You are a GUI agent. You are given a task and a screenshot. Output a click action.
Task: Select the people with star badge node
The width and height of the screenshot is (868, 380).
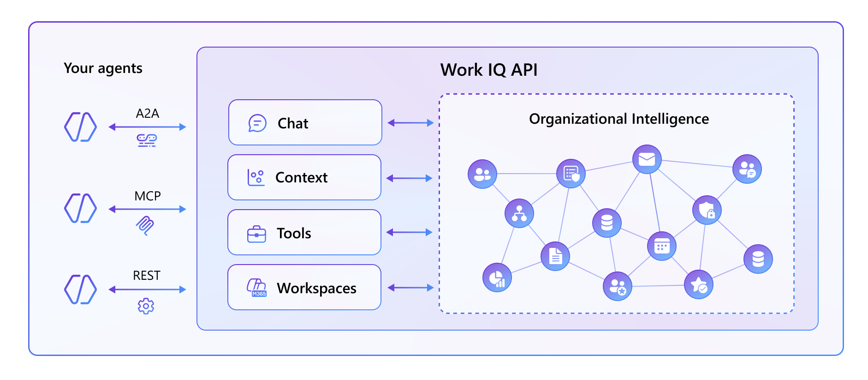(x=618, y=286)
